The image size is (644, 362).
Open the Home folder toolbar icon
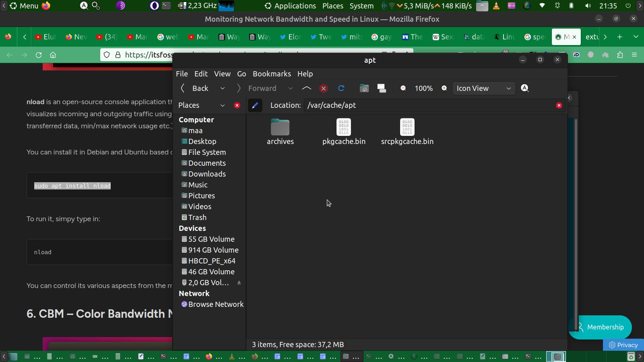(364, 88)
